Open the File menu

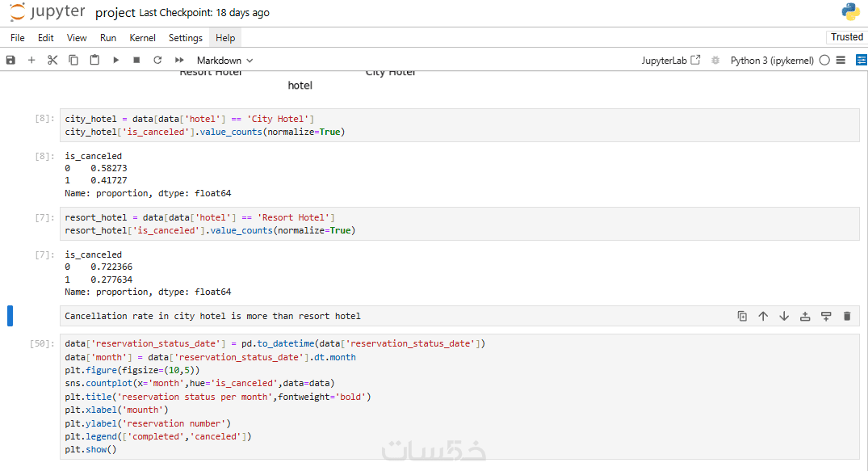tap(18, 38)
